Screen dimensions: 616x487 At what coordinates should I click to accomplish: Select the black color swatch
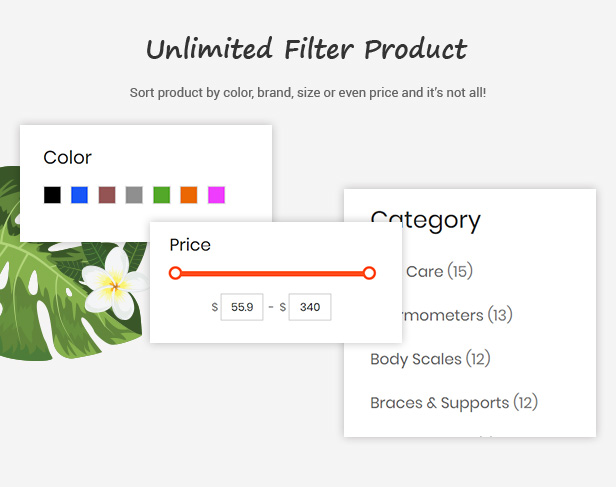point(52,195)
